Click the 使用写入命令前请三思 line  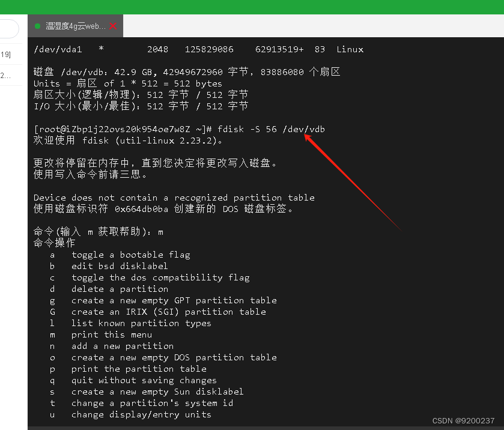[90, 175]
